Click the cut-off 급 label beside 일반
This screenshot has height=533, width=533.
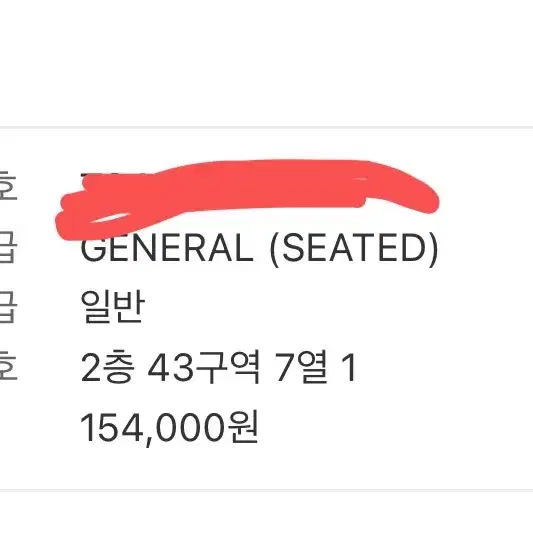coord(8,307)
